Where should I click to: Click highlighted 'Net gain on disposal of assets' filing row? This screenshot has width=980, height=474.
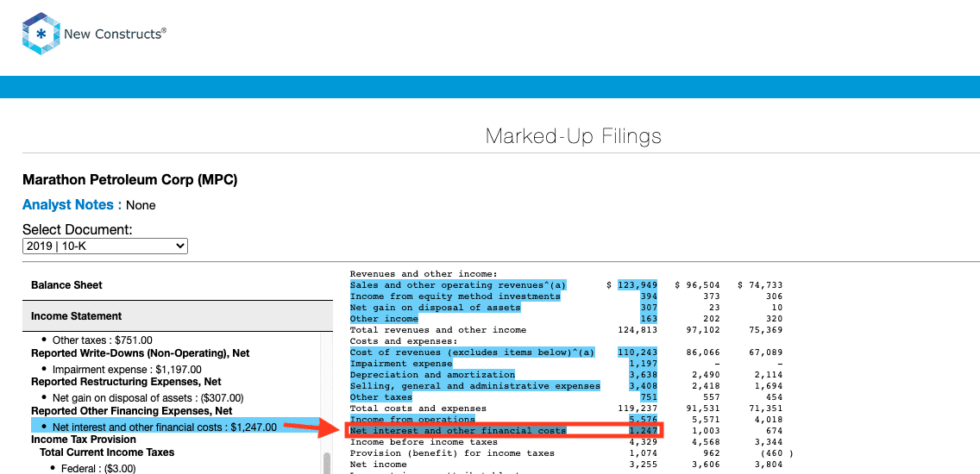pos(435,308)
